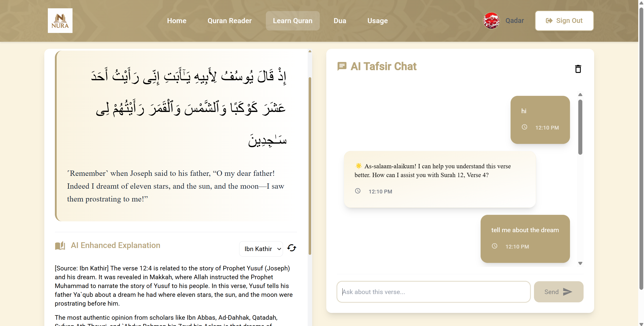Open the Ibn Kathir tafsir source dropdown
Viewport: 644px width, 326px height.
261,249
